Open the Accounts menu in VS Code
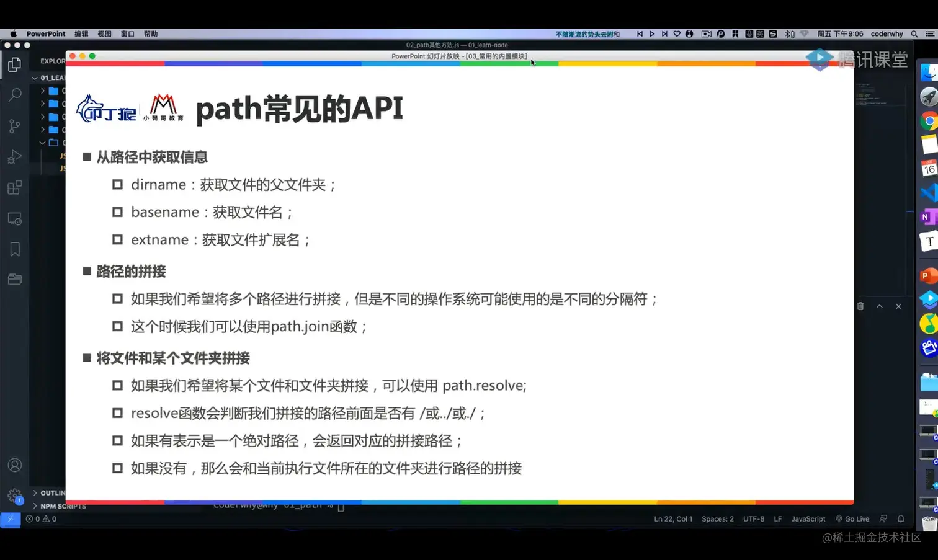938x560 pixels. [15, 465]
